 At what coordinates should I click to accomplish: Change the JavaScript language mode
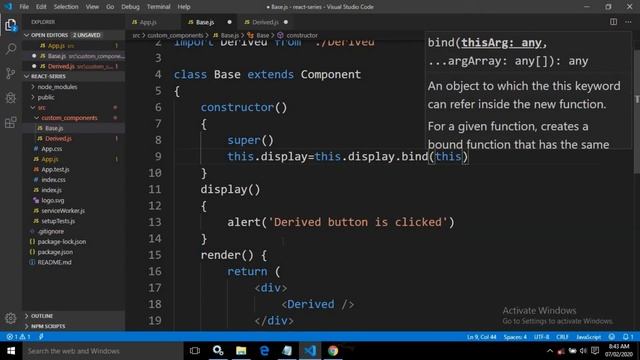click(588, 337)
